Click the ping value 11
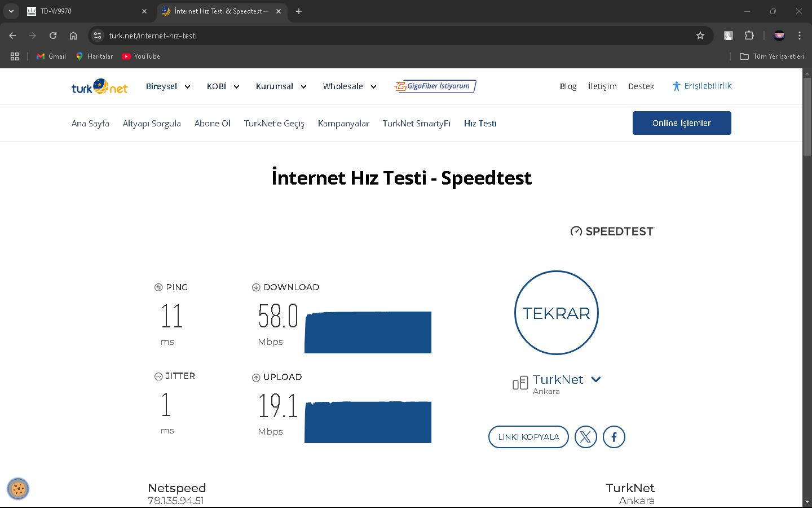 [171, 316]
